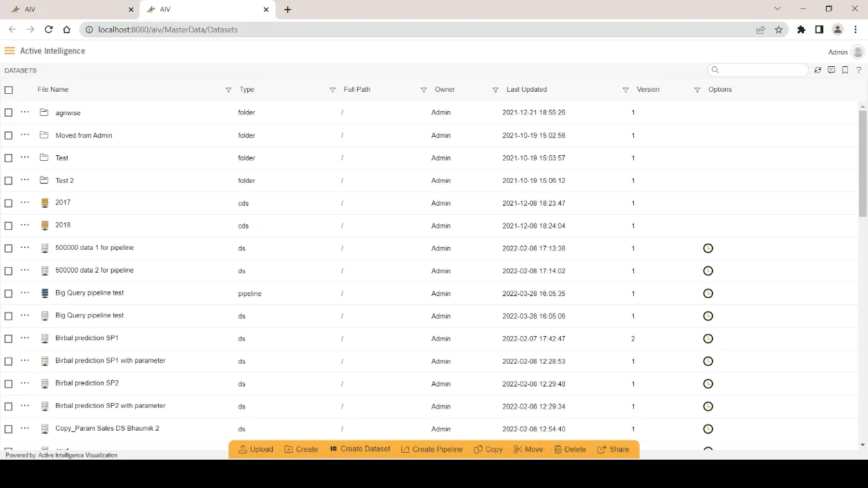This screenshot has height=488, width=868.
Task: Open the help question mark icon
Action: pos(859,70)
